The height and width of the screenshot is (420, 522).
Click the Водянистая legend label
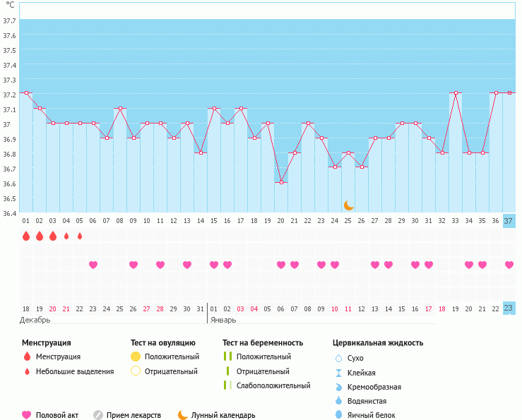(370, 401)
